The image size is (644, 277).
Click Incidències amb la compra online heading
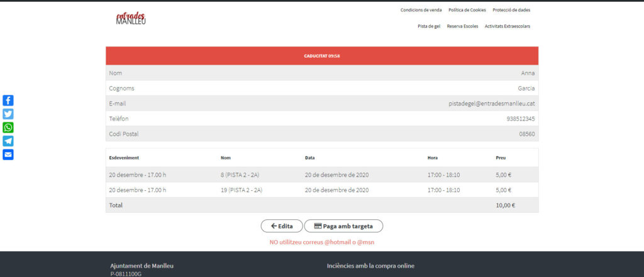tap(370, 266)
